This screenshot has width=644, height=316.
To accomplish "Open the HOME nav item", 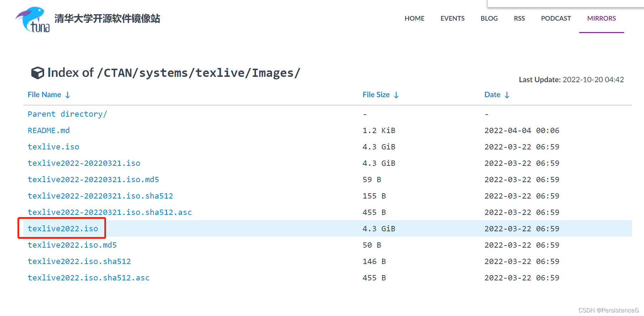I will pyautogui.click(x=414, y=19).
